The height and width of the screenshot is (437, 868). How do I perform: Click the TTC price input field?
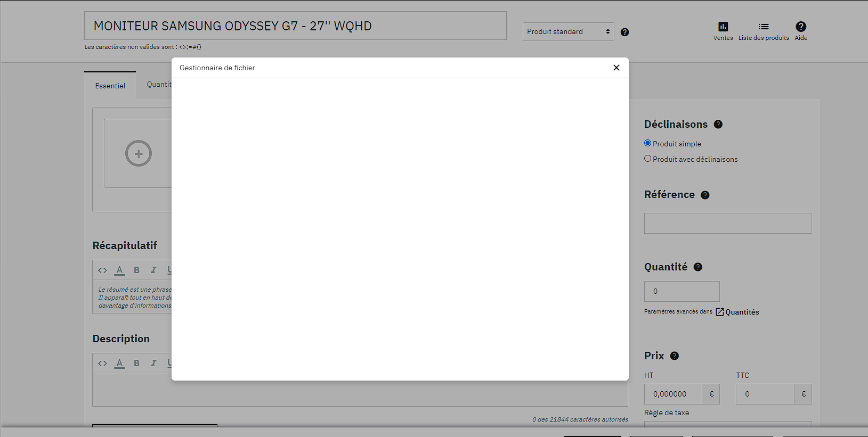click(x=765, y=394)
